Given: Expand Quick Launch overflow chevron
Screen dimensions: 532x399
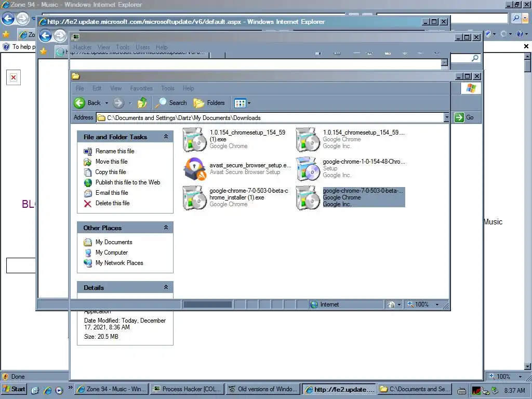Looking at the screenshot, I should [70, 388].
